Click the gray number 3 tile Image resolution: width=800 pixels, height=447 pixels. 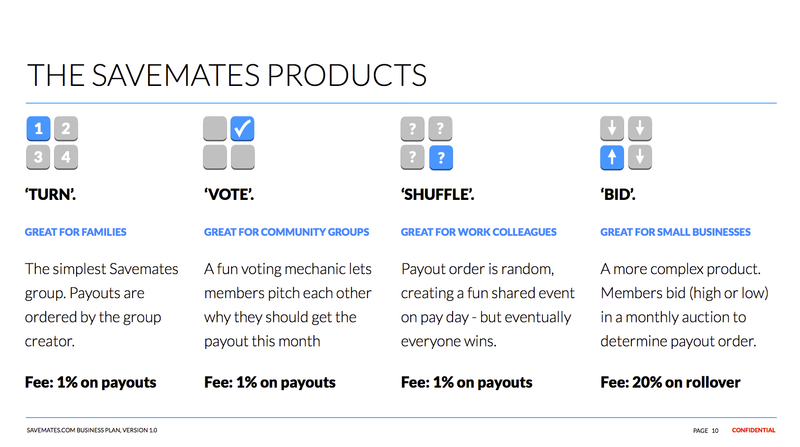pos(38,157)
